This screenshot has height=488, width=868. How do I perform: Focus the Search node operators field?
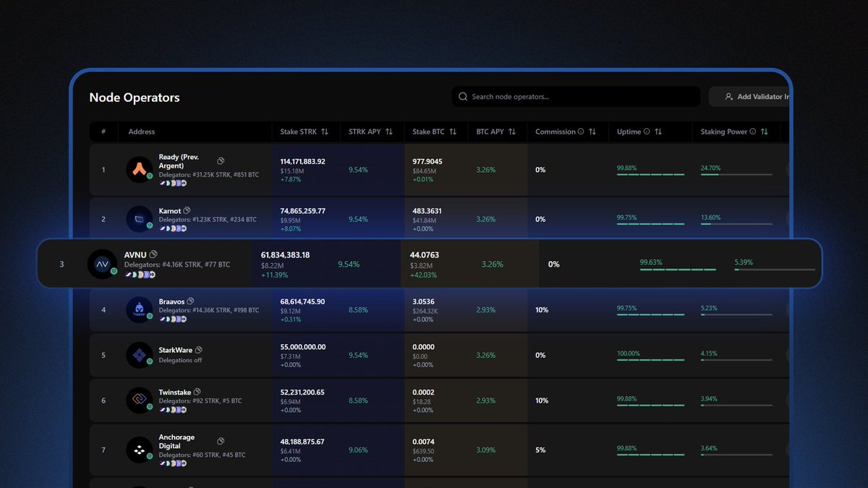click(x=576, y=97)
